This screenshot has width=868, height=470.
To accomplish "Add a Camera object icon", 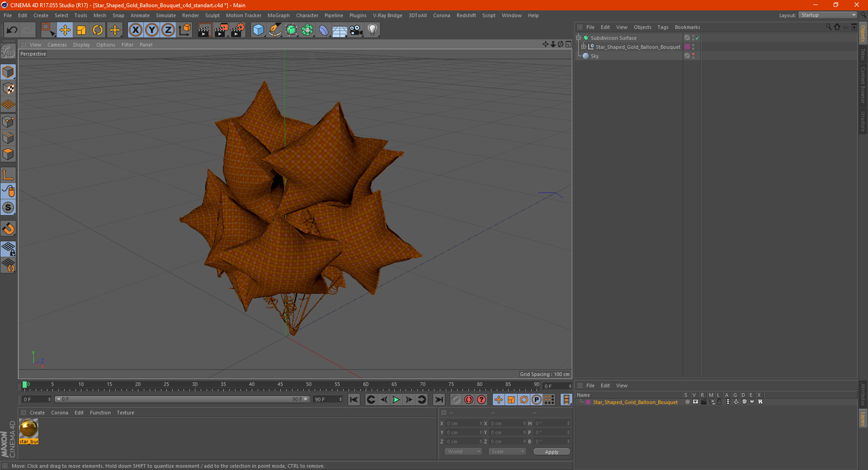I will point(356,30).
